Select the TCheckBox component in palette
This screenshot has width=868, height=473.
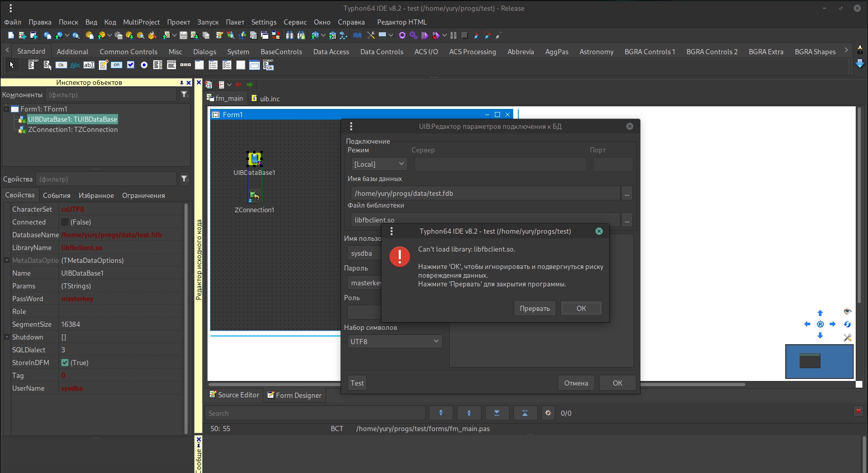[130, 65]
